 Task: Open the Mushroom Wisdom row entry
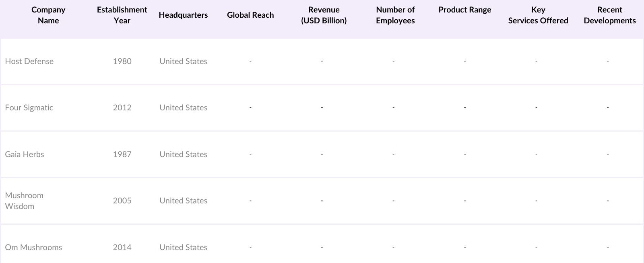tap(24, 201)
